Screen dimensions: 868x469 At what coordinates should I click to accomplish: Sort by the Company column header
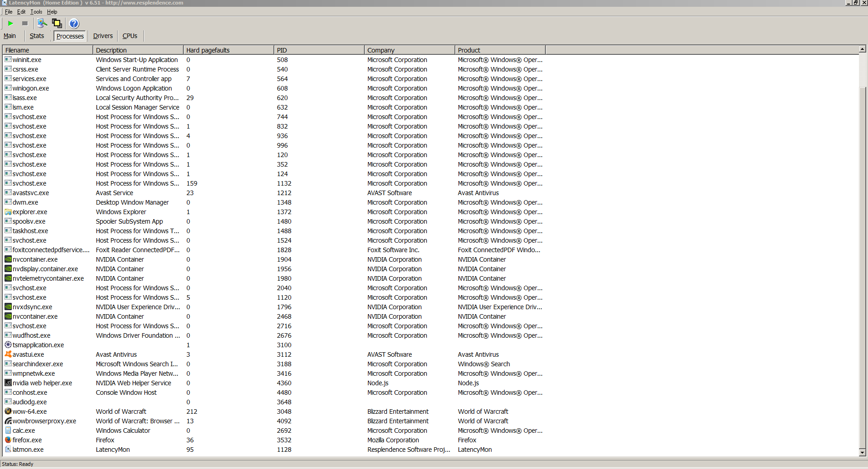coord(410,50)
